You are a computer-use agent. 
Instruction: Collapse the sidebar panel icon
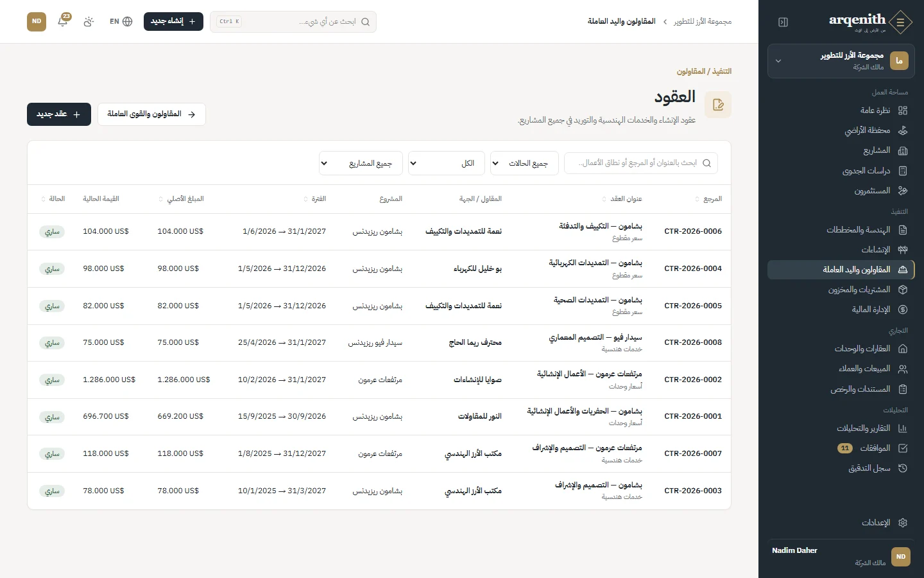[x=783, y=22]
